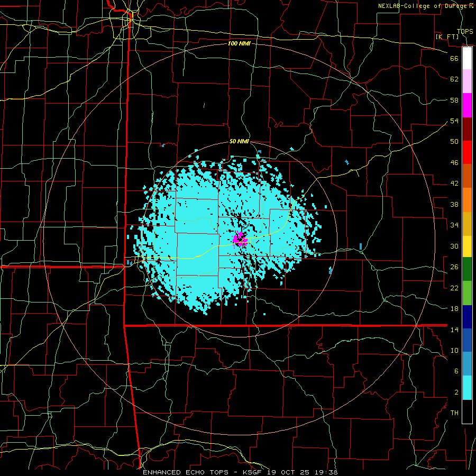Click the "KSGF" radar site identifier
Image resolution: width=476 pixels, height=476 pixels.
252,472
